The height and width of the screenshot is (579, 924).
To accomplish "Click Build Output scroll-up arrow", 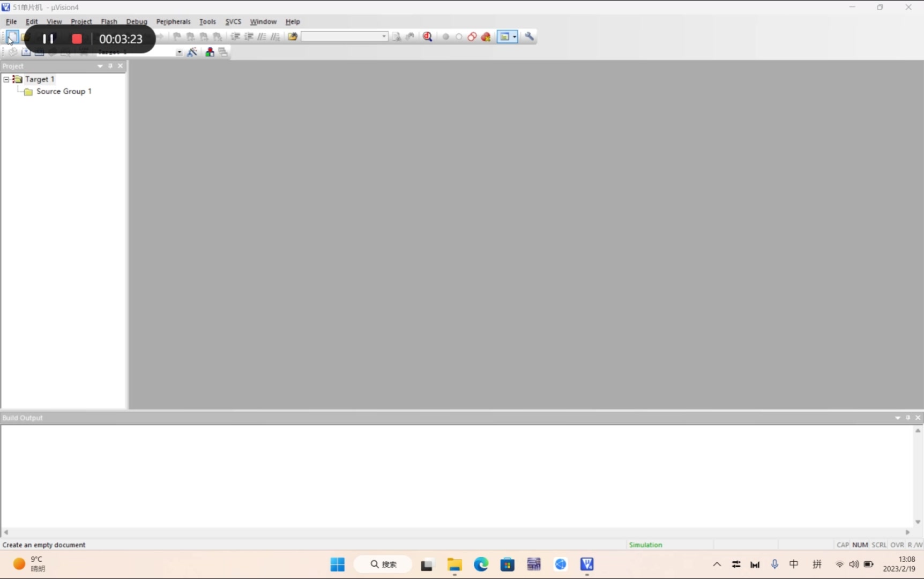I will tap(918, 430).
